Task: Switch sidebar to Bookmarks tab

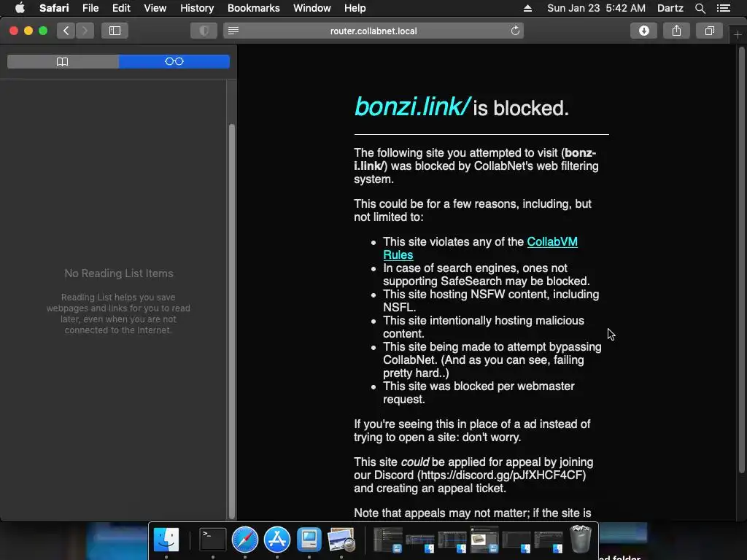Action: point(63,61)
